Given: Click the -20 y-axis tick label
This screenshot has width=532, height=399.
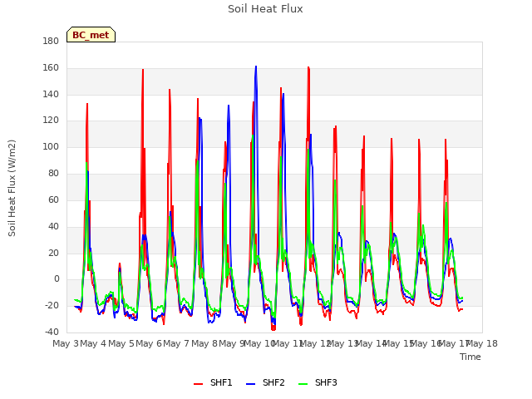Looking at the screenshot, I should click(52, 305).
